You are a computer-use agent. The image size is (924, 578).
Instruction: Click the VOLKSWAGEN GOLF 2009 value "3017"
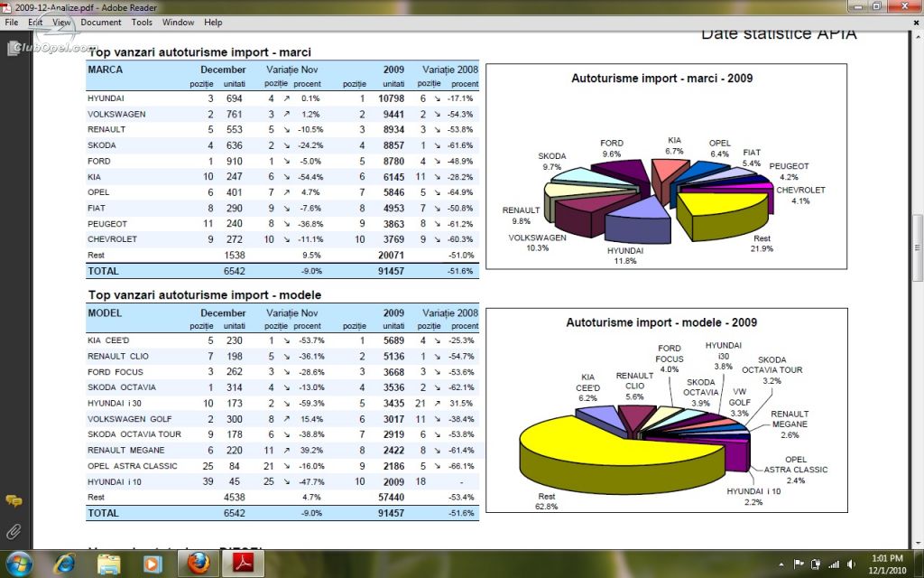pyautogui.click(x=393, y=419)
